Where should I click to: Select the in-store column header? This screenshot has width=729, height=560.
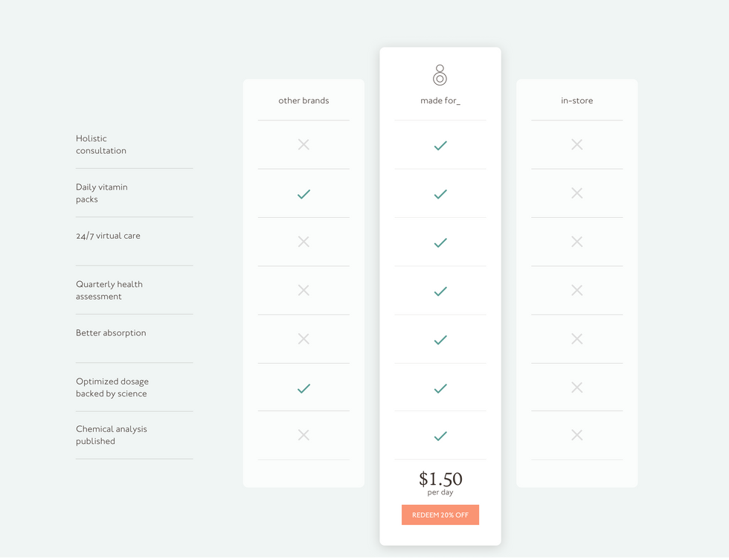coord(577,100)
